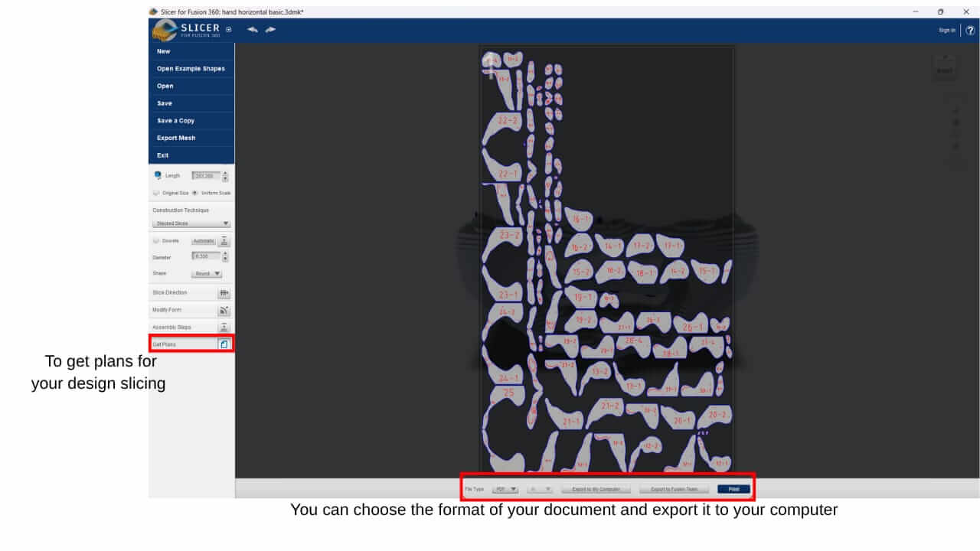Viewport: 980px width, 551px height.
Task: Select the Uniform Scale radio button
Action: click(195, 193)
